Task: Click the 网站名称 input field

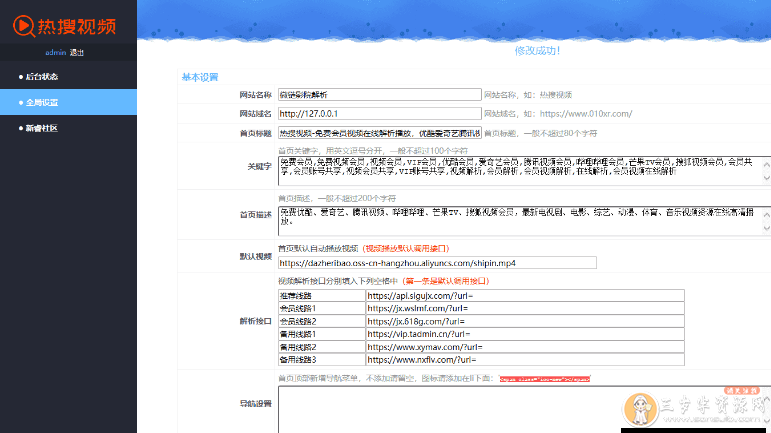Action: pos(379,94)
